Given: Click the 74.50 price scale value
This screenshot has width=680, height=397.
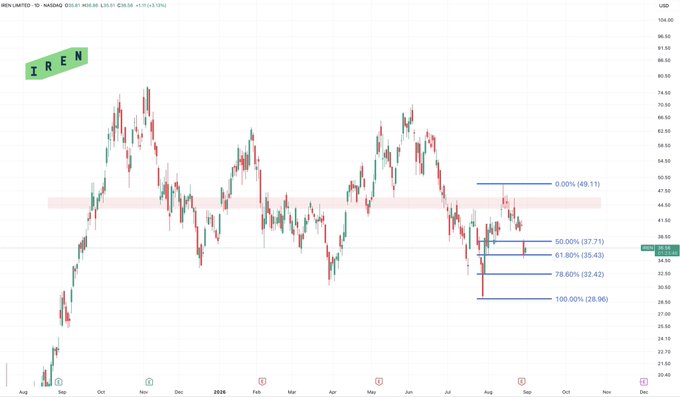Looking at the screenshot, I should 664,93.
